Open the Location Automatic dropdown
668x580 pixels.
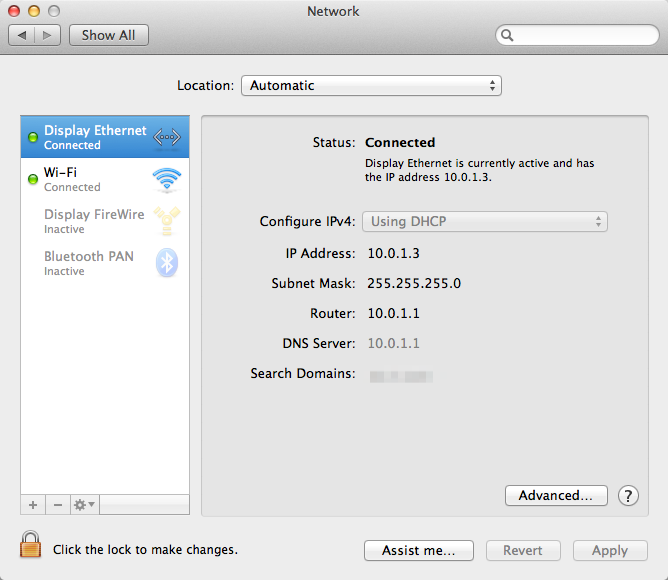pos(371,86)
